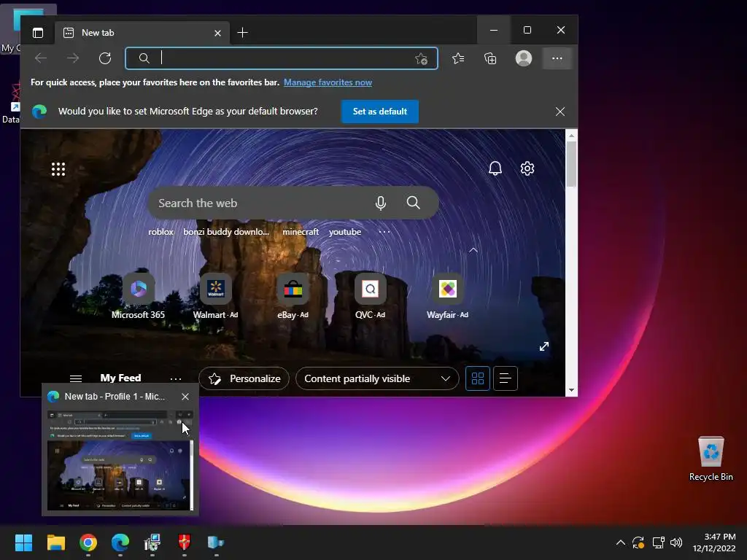Start voice search microphone icon
747x560 pixels.
380,203
